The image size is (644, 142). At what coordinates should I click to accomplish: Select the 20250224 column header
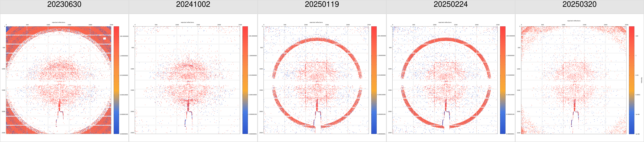[x=450, y=4]
